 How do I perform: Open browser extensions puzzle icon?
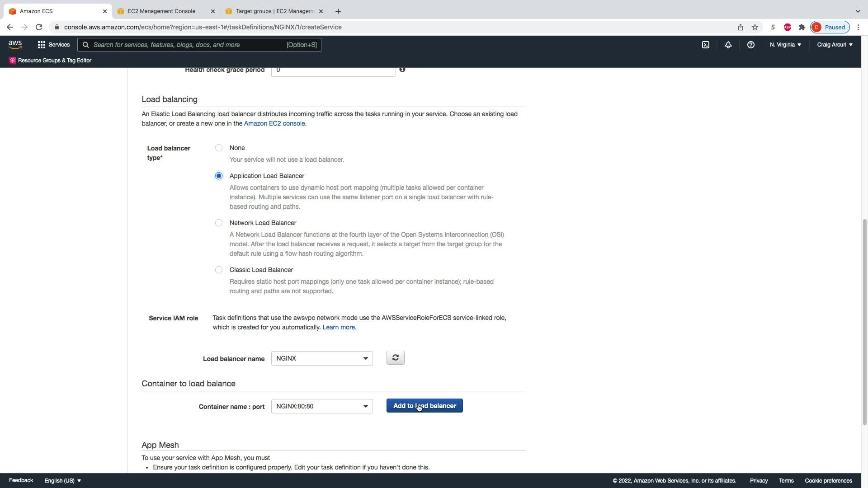pyautogui.click(x=802, y=27)
